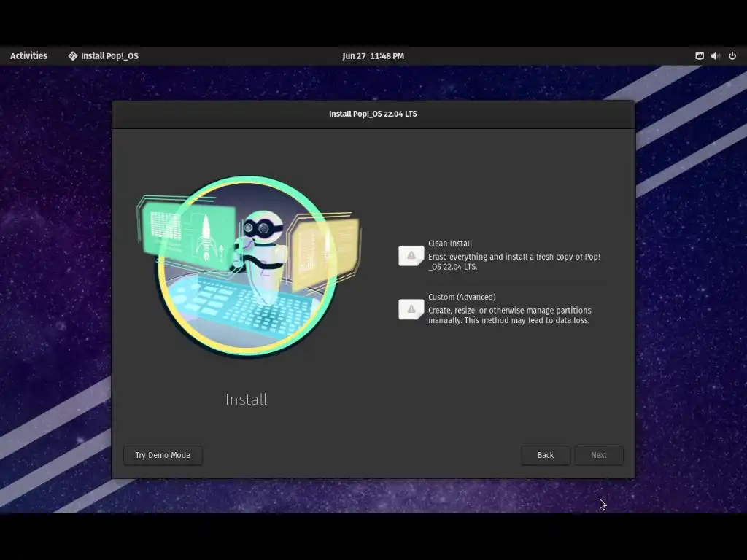Open the Activities overview

click(x=28, y=55)
